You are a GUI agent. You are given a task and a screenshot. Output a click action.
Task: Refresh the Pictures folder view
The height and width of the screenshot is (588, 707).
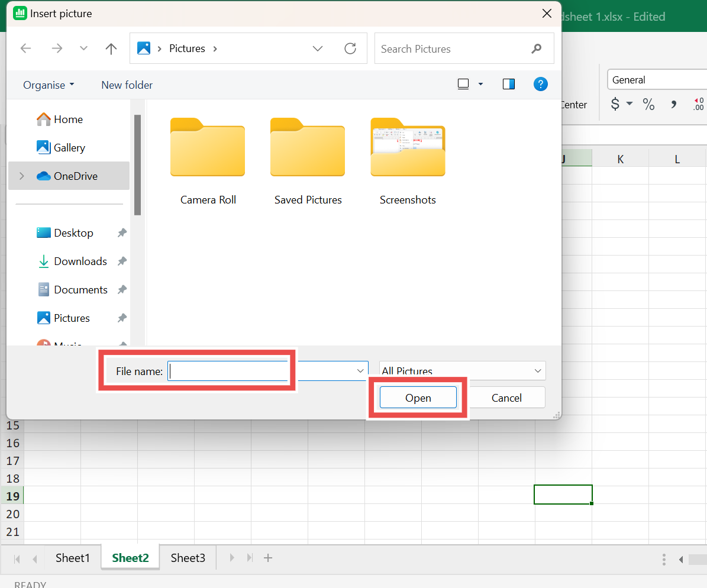pos(350,49)
